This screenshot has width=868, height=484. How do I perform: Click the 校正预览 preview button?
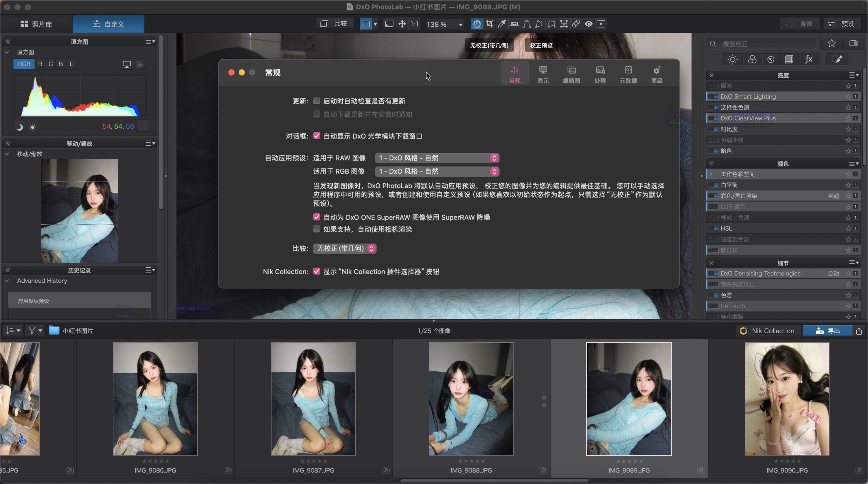point(540,45)
